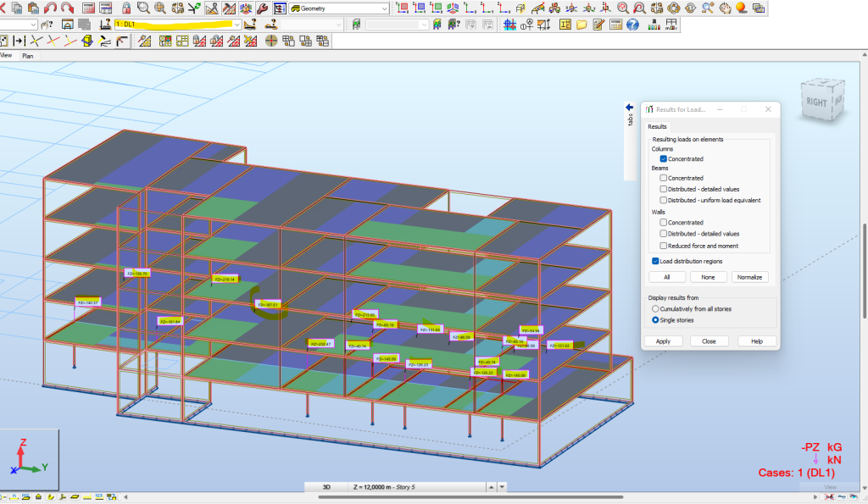Viewport: 868px width, 504px height.
Task: Click the yellow folder icon in toolbar
Action: coord(581,25)
